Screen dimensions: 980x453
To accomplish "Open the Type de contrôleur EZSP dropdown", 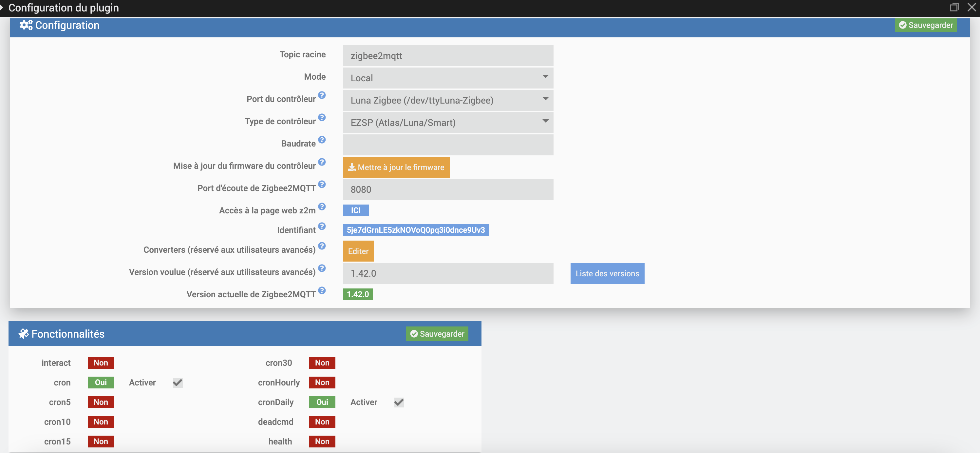I will tap(447, 123).
